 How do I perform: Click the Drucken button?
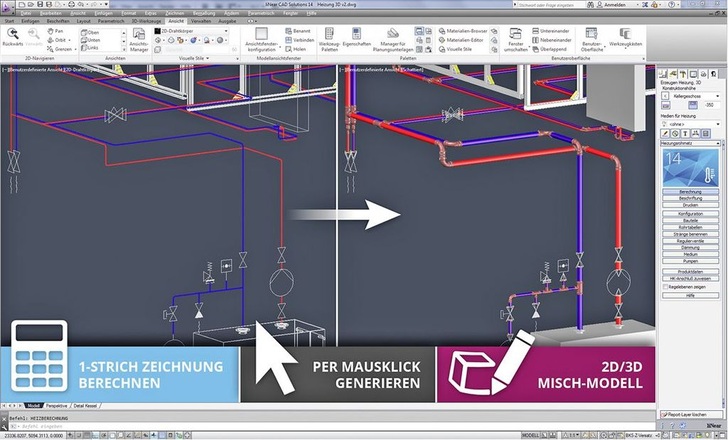coord(690,205)
